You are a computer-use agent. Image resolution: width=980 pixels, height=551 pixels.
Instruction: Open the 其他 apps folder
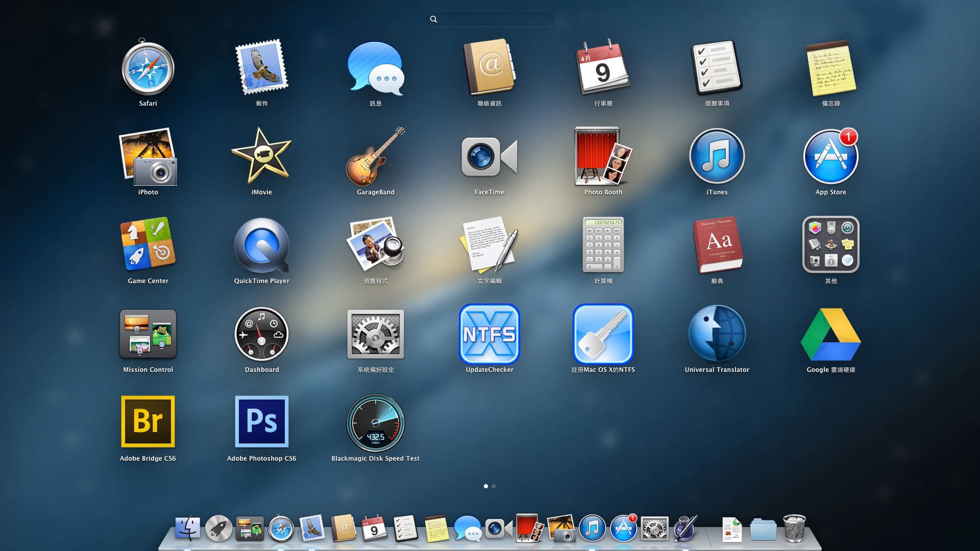click(830, 245)
